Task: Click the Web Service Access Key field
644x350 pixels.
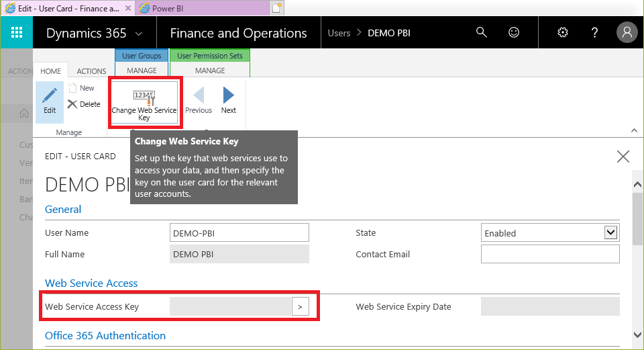Action: (x=230, y=307)
